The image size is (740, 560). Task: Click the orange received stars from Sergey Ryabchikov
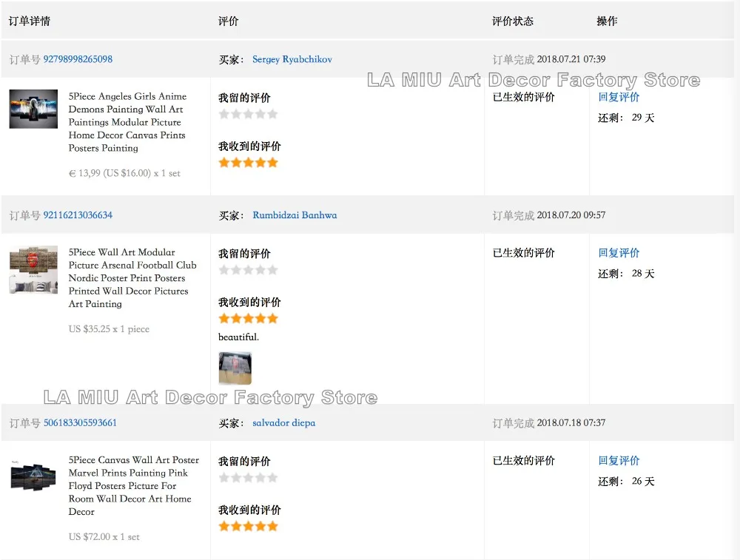(248, 163)
